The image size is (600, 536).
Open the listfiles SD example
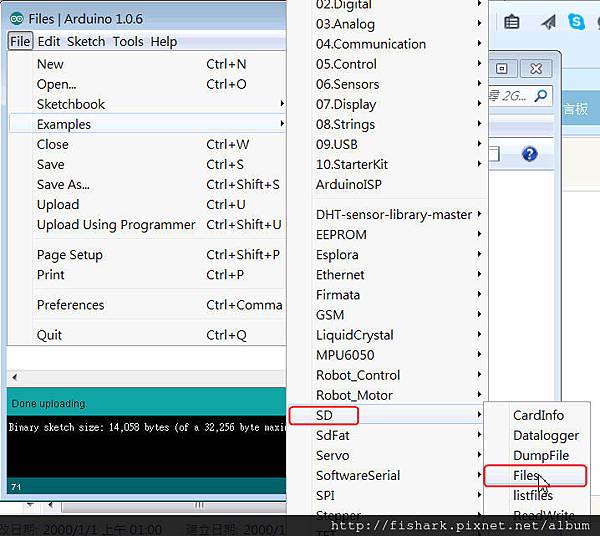coord(537,496)
